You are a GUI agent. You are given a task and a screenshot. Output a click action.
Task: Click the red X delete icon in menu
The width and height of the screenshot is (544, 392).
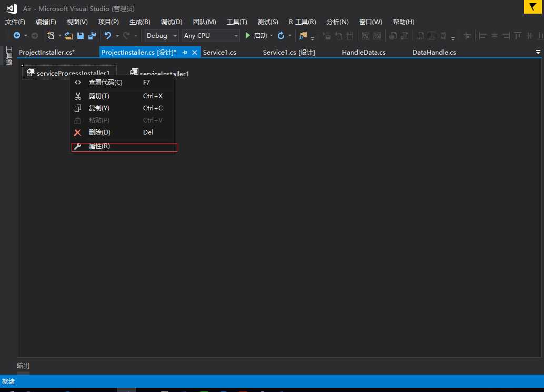coord(78,132)
